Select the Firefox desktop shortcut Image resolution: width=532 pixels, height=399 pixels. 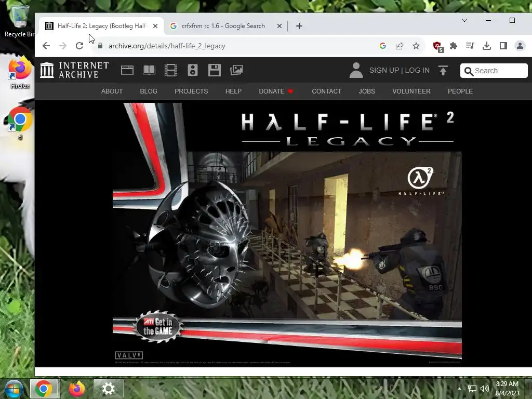point(20,73)
